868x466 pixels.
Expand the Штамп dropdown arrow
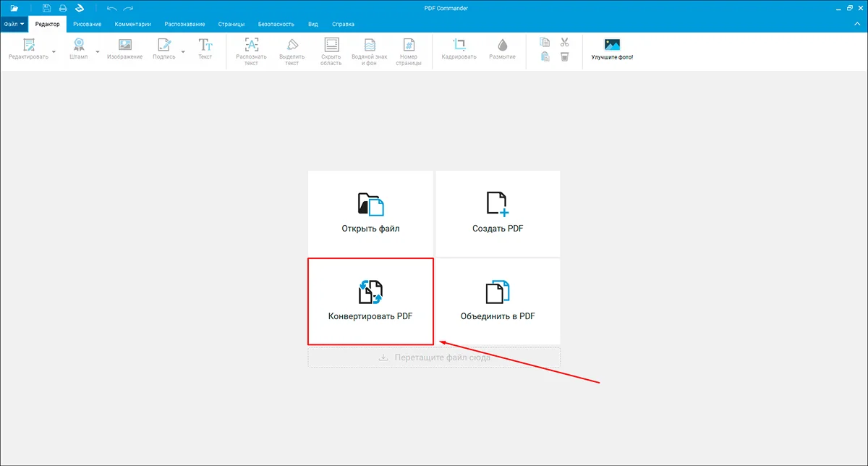click(x=98, y=52)
